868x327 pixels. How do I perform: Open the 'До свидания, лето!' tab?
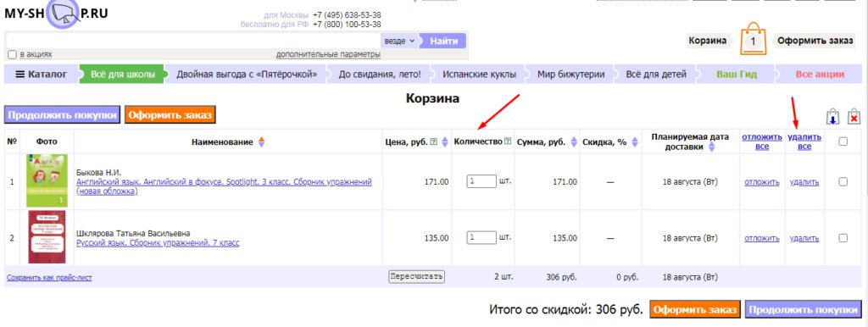(x=380, y=75)
